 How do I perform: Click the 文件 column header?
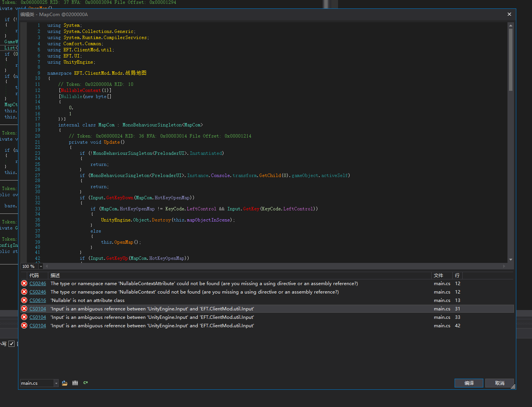pos(438,275)
